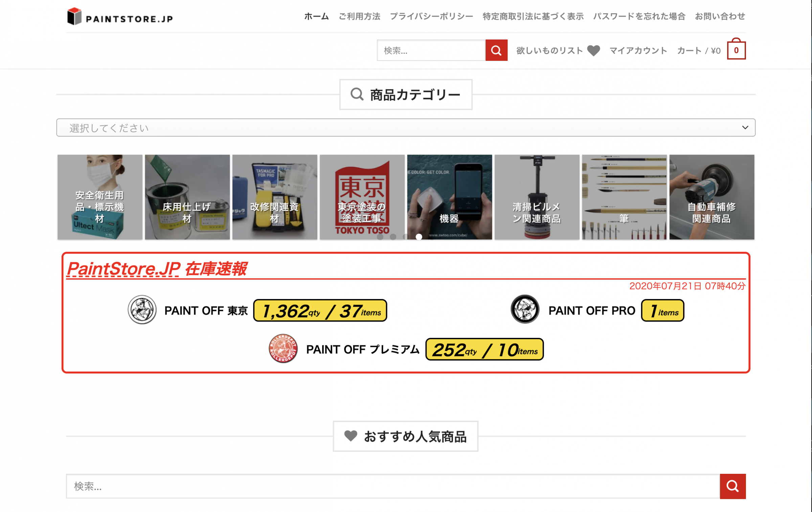This screenshot has height=512, width=812.
Task: Click the 1,362qty / 37items badge
Action: click(320, 310)
